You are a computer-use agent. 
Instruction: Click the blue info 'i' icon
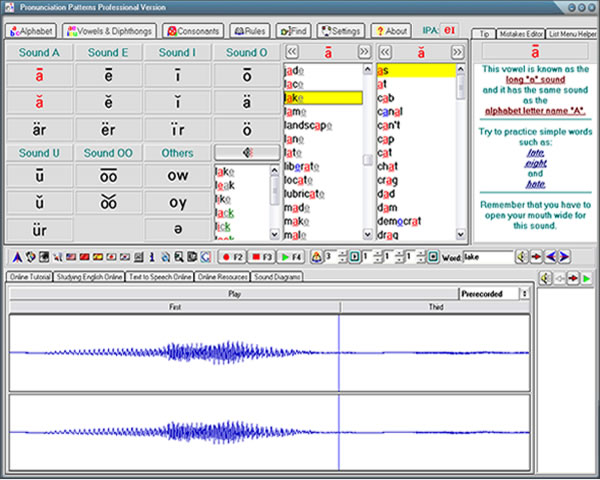click(152, 257)
